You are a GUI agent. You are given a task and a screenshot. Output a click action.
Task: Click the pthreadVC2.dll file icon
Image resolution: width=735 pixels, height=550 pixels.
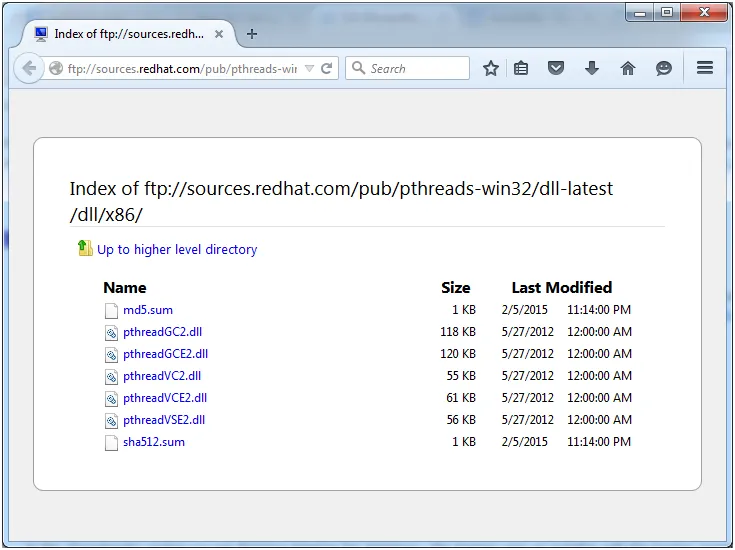point(111,377)
